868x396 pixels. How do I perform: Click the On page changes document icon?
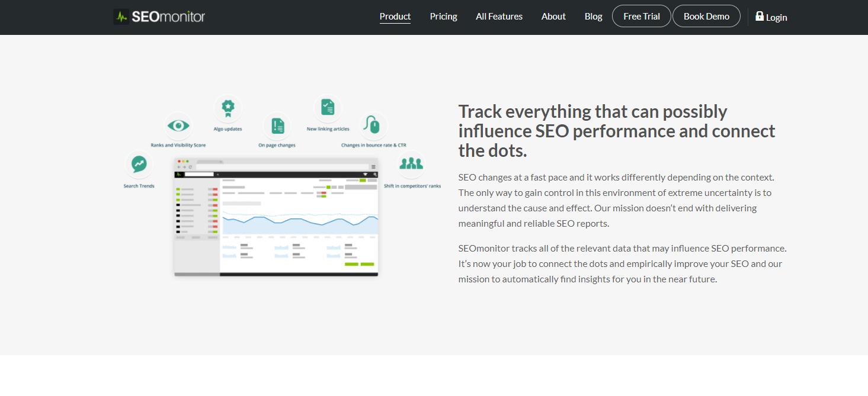coord(277,126)
